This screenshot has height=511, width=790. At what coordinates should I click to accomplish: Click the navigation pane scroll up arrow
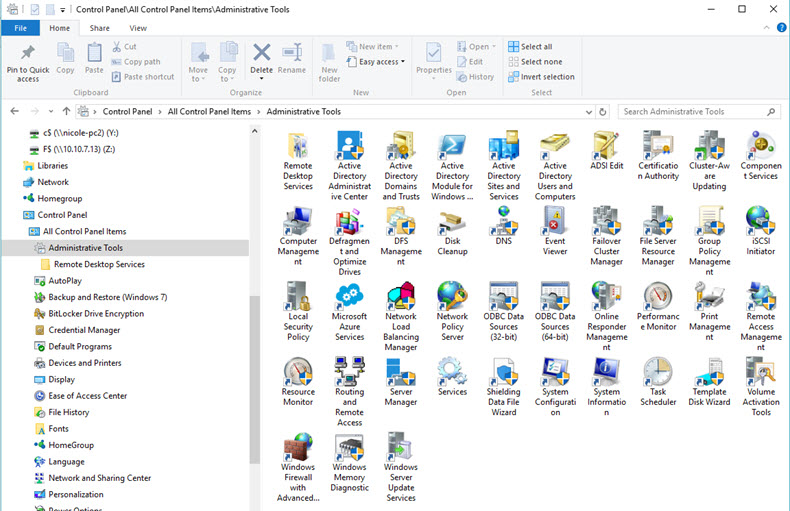pos(254,132)
